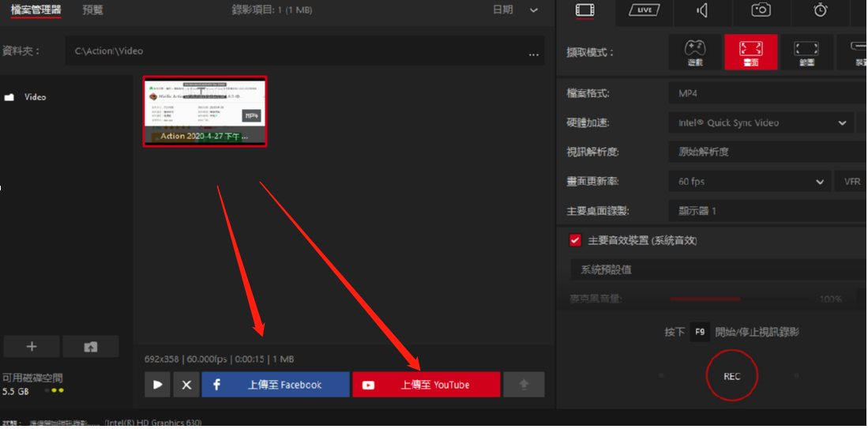Select the Action 2020-4-27 video thumbnail
Screen dimensions: 868x429
(x=205, y=111)
